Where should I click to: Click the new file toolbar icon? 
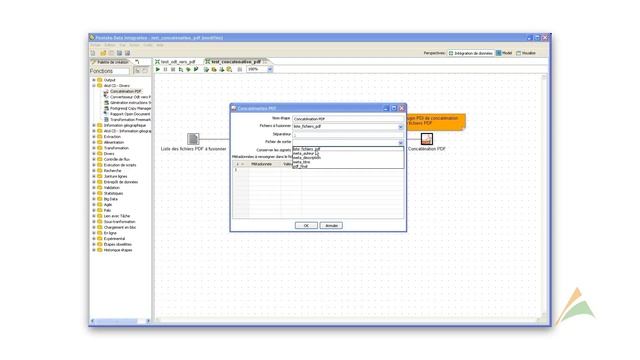tap(93, 53)
